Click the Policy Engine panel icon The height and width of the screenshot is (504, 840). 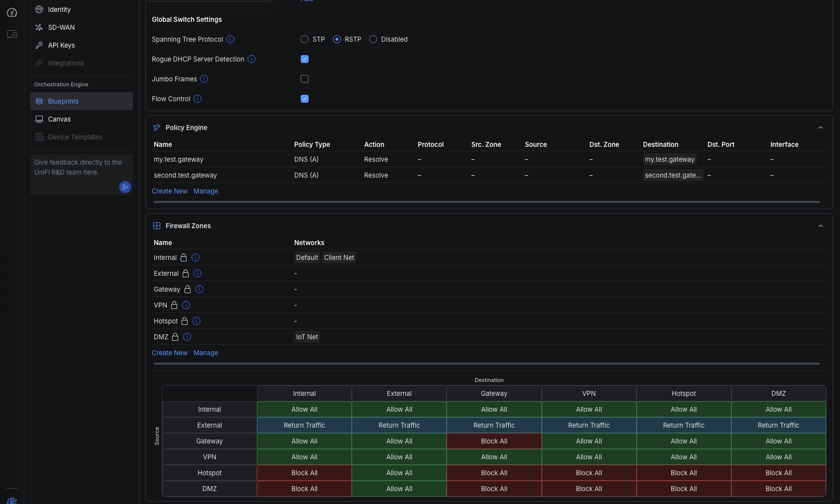pyautogui.click(x=157, y=127)
